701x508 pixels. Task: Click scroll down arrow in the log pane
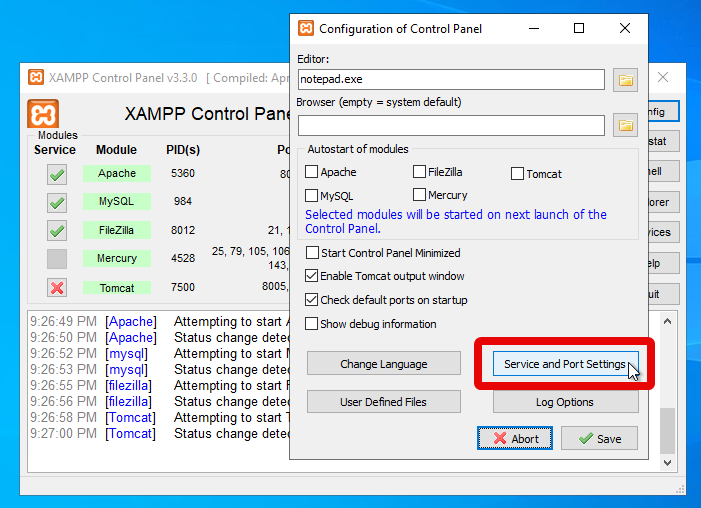coord(667,462)
